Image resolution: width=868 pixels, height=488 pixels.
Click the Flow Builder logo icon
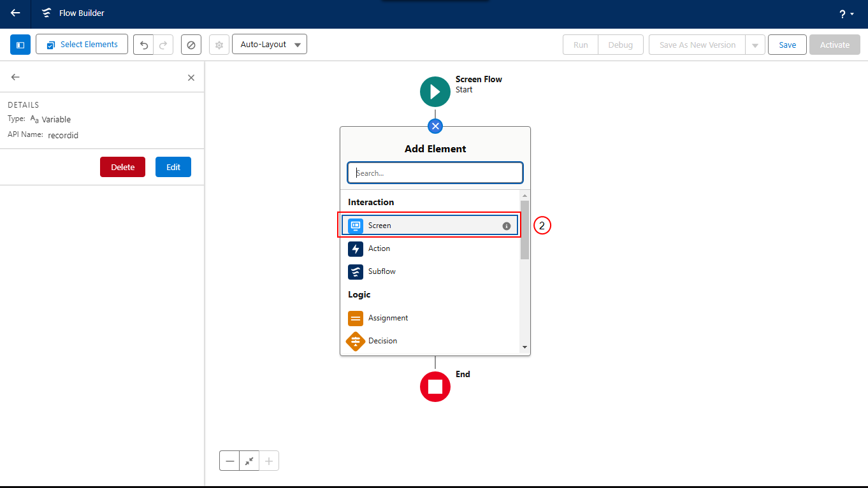click(x=46, y=13)
